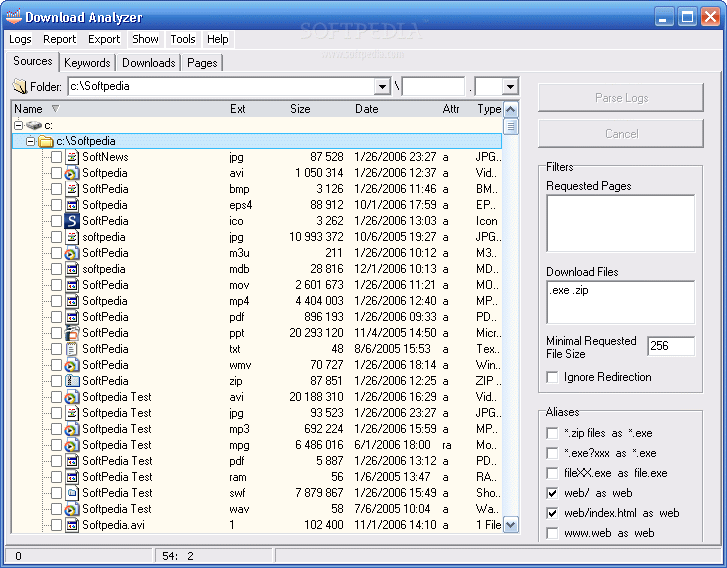Click the Requested Pages text box

coord(620,223)
